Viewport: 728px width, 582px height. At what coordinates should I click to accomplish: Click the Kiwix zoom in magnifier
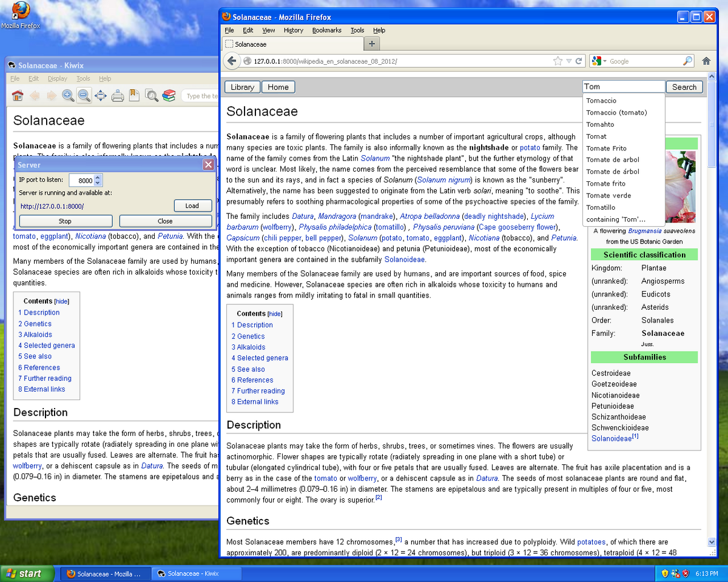click(x=68, y=95)
